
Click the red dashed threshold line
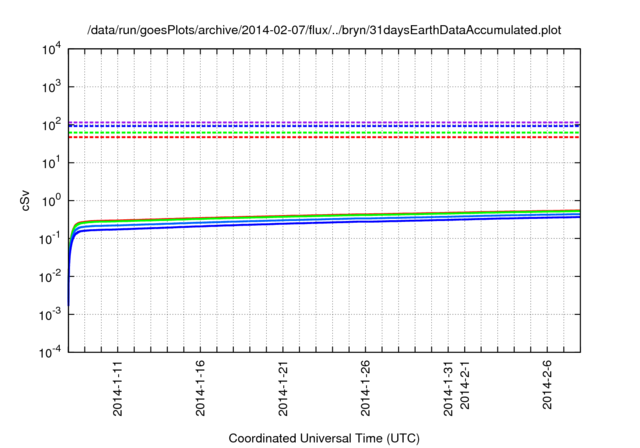point(324,138)
